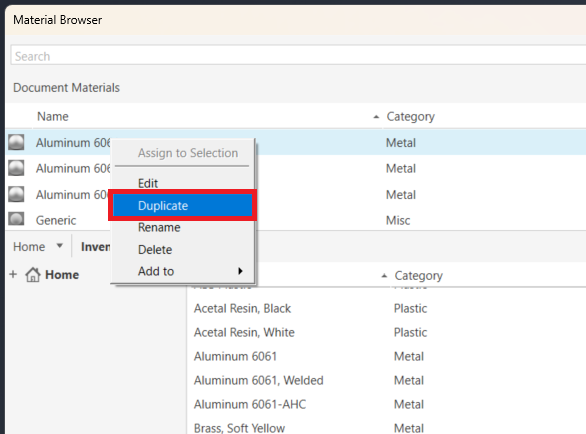Screen dimensions: 586x434
Task: Select Acetal Resin, Black in library
Action: [x=242, y=308]
